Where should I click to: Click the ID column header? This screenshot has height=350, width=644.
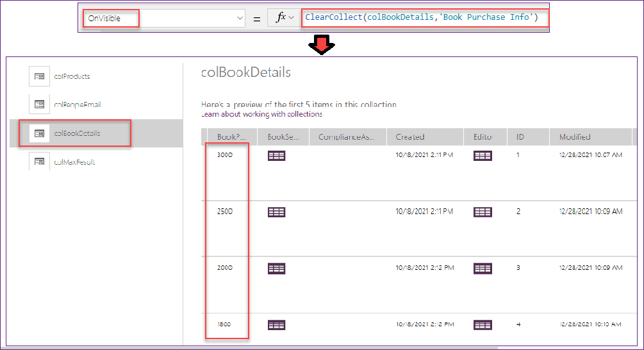click(x=528, y=137)
